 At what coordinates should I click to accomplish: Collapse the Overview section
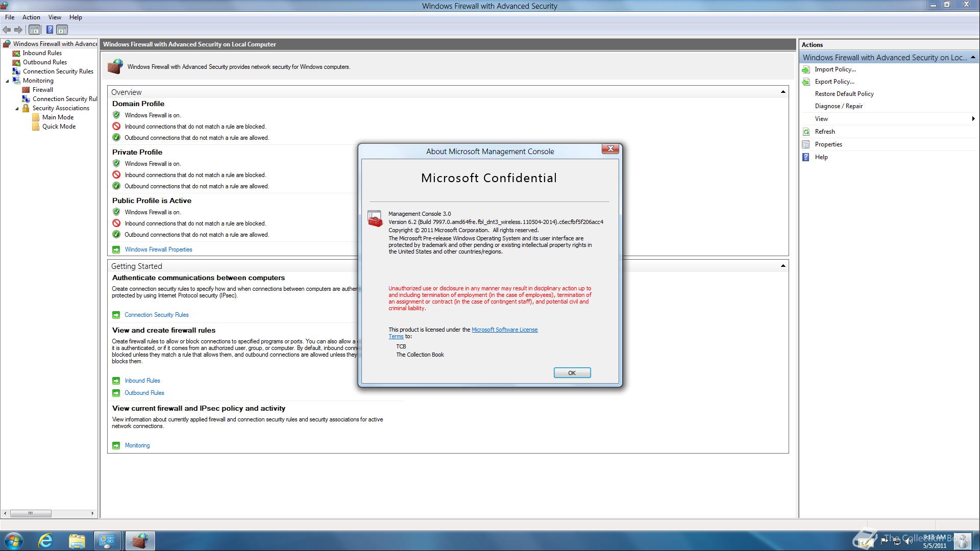click(x=782, y=92)
